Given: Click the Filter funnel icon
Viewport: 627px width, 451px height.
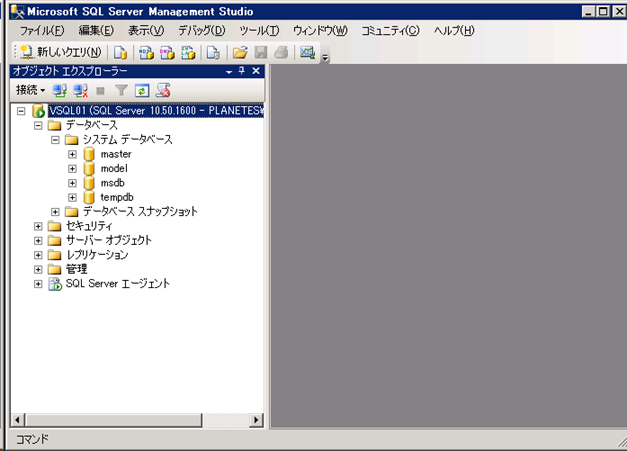Looking at the screenshot, I should pos(121,90).
